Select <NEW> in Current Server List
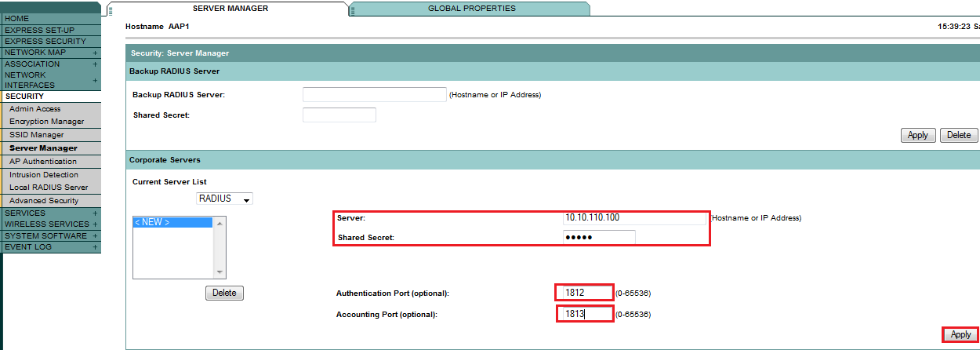The height and width of the screenshot is (350, 980). click(172, 223)
